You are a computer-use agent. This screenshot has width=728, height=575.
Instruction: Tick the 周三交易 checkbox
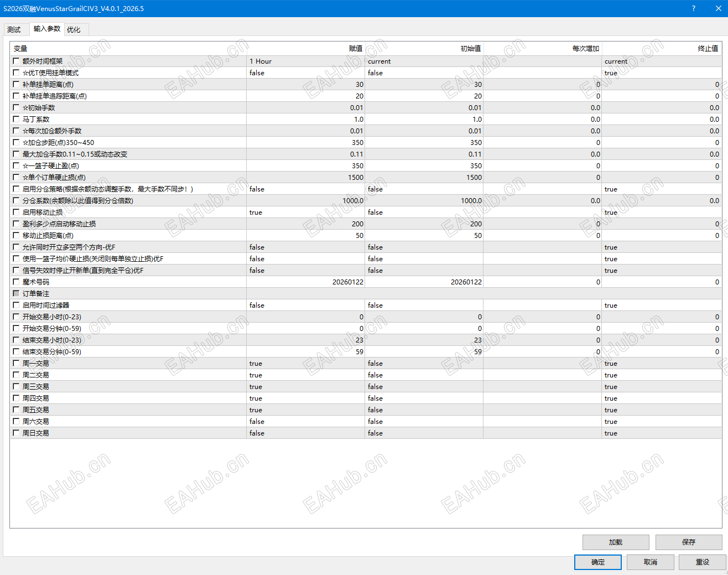[16, 386]
